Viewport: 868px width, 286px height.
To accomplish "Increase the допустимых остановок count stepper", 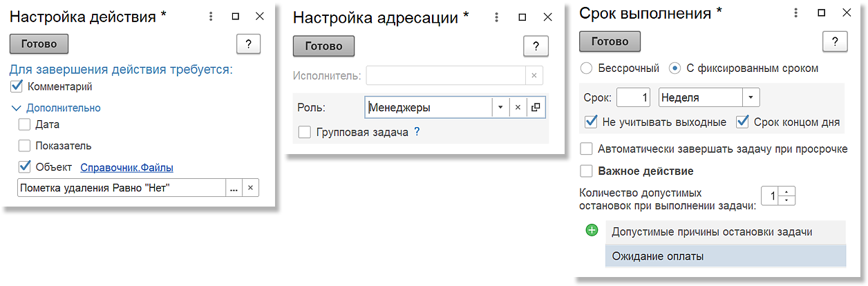I will pos(788,191).
